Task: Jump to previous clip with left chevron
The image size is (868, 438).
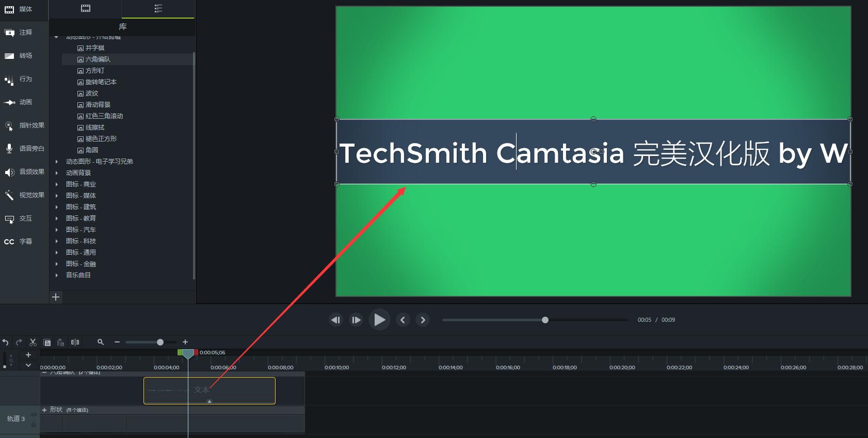Action: click(x=403, y=320)
